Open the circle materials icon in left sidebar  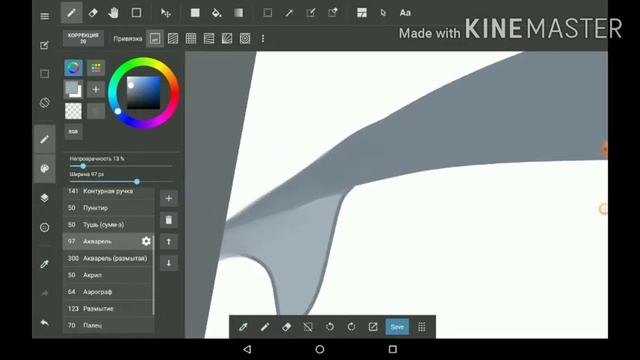click(44, 227)
